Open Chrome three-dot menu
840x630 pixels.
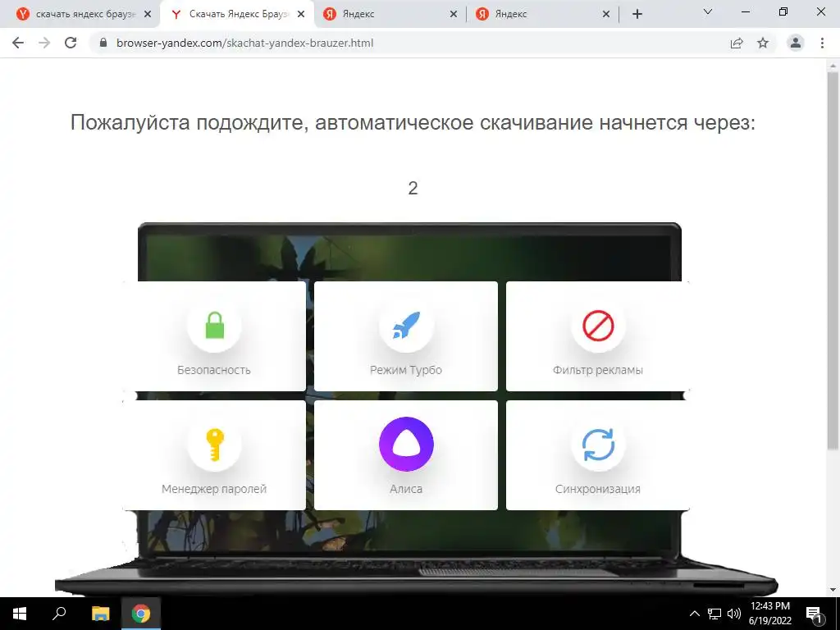(822, 43)
